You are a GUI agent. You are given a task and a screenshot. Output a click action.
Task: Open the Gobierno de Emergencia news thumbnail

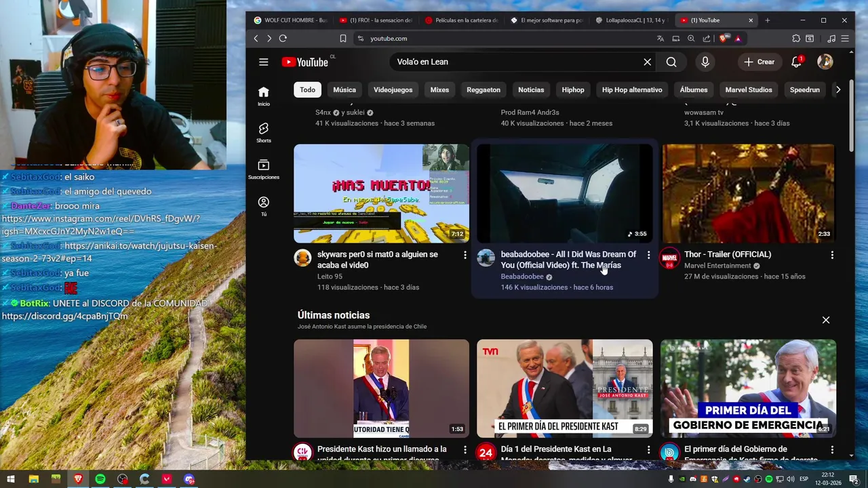[x=749, y=388]
